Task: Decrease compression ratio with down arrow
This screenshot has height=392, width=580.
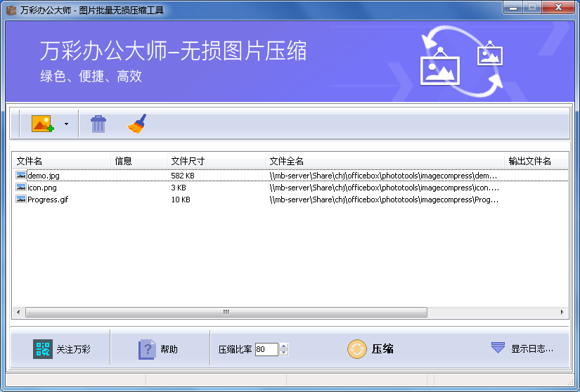Action: click(x=284, y=353)
